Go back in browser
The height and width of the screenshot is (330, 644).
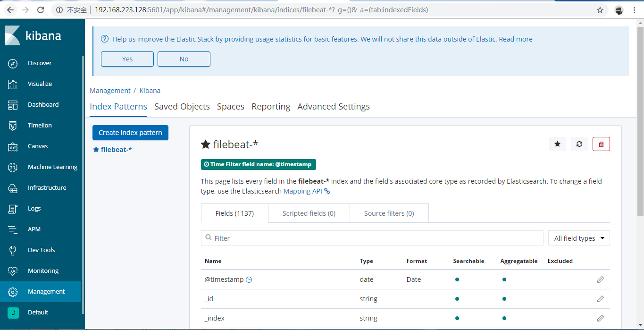pos(11,10)
